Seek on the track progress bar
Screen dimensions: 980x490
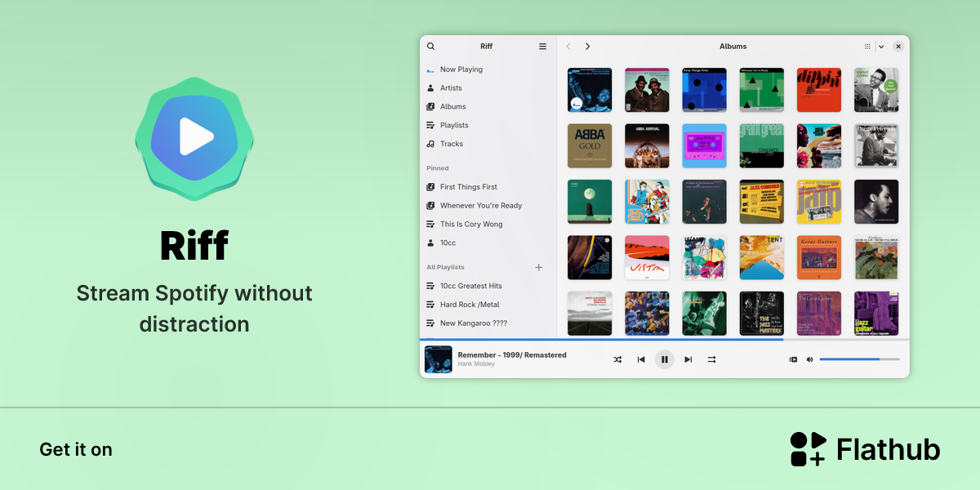[665, 339]
